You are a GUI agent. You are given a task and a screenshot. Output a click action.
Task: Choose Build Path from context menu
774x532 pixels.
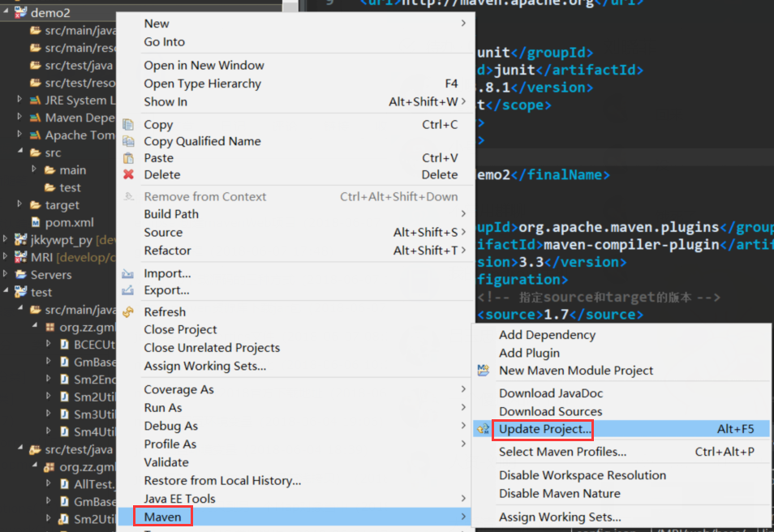click(x=171, y=214)
